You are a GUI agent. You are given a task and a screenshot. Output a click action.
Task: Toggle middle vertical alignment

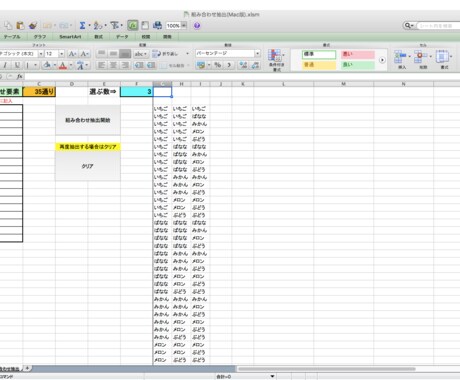pos(113,54)
